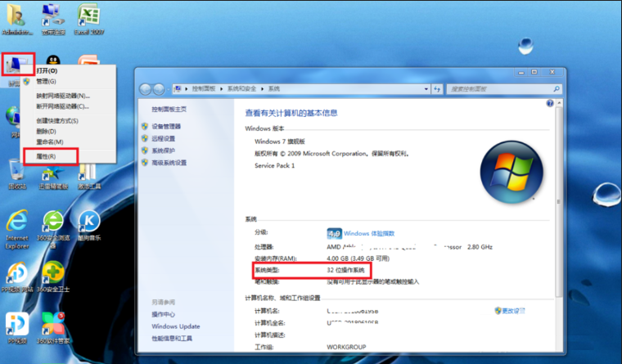This screenshot has height=364, width=622.
Task: Click the Windows 体验指数 link
Action: [369, 233]
